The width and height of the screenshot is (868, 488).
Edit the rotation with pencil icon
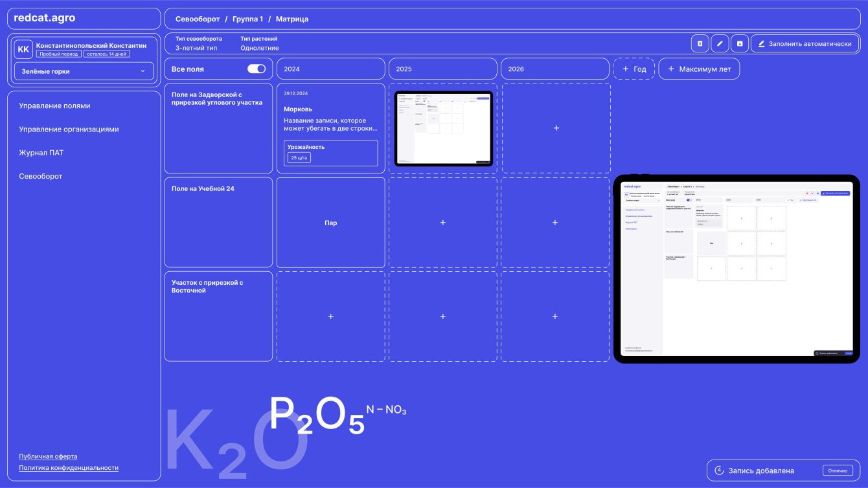(x=720, y=43)
